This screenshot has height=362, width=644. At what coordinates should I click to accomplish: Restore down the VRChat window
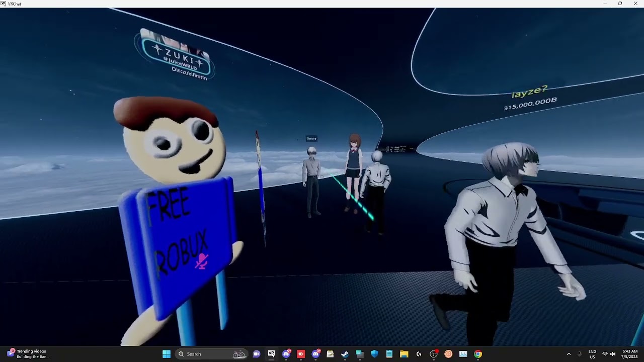[620, 4]
